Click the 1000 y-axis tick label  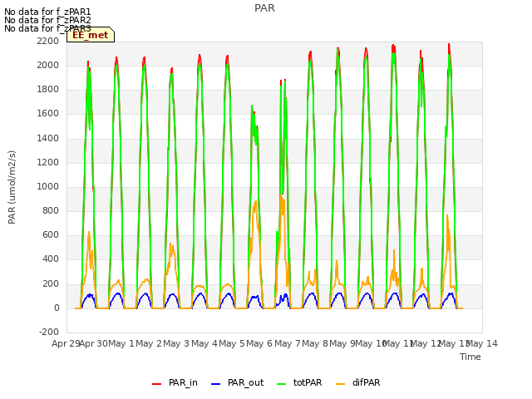pyautogui.click(x=48, y=186)
